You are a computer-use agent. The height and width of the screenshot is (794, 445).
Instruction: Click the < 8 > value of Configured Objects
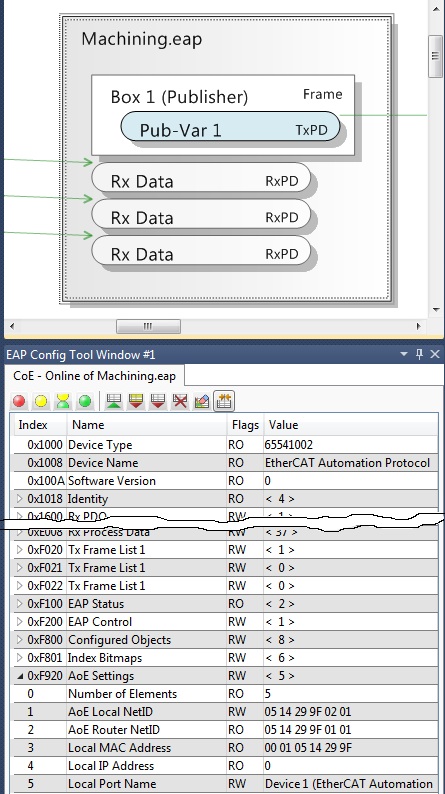[280, 640]
